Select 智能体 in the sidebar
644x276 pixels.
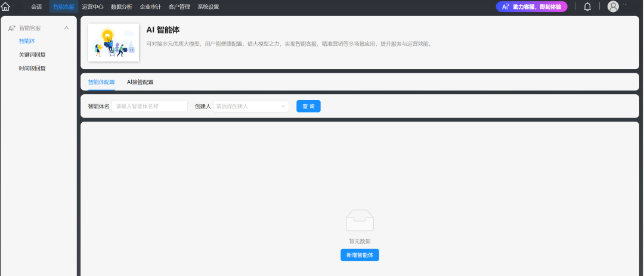(27, 41)
